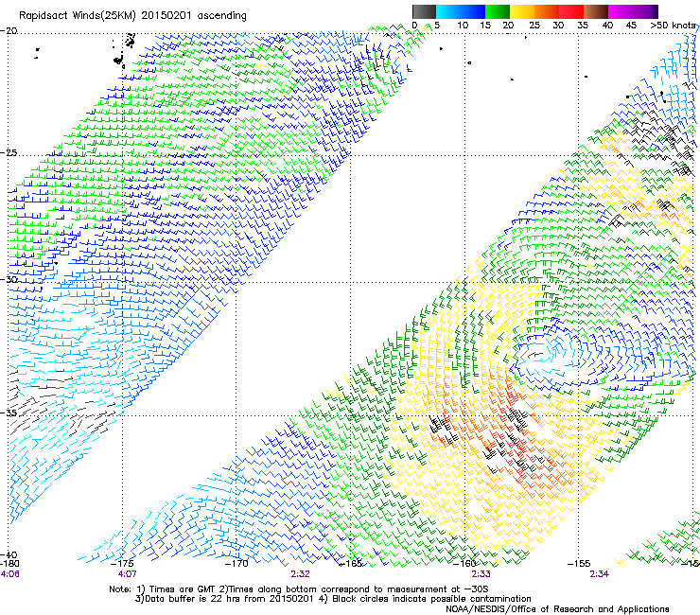Click the '10' label under the legend
The width and height of the screenshot is (700, 615).
click(x=463, y=26)
